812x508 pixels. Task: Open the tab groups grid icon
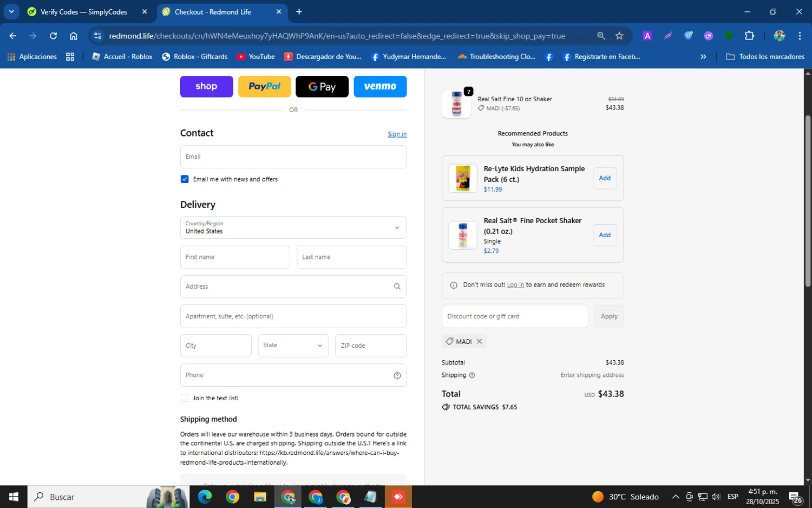70,56
